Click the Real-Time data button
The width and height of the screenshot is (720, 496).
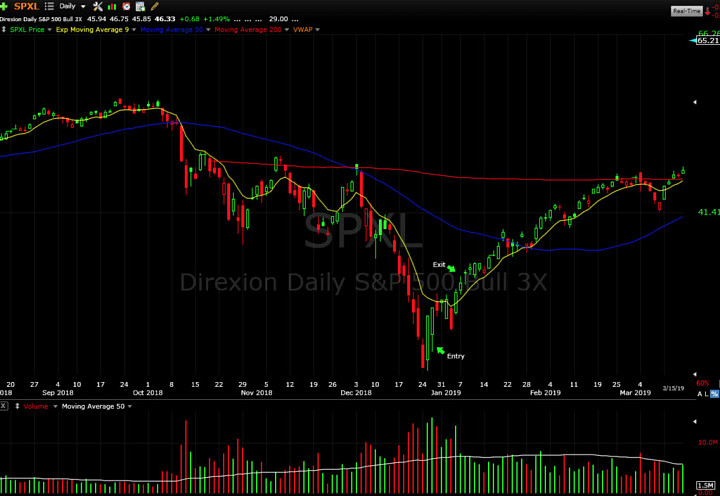[686, 11]
